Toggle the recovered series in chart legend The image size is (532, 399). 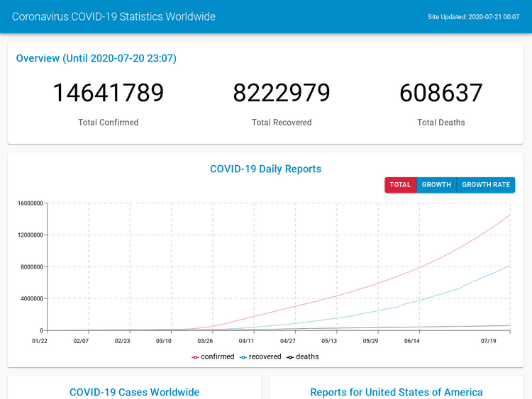(x=260, y=356)
